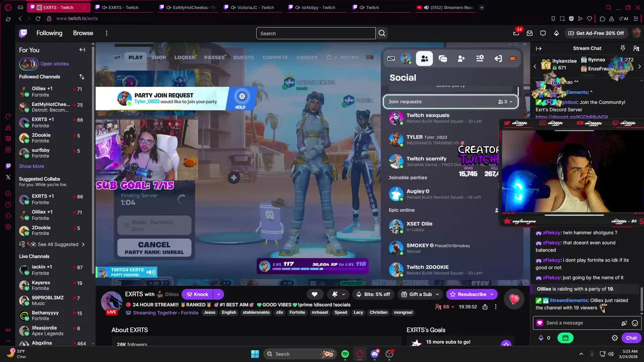Image resolution: width=644 pixels, height=362 pixels.
Task: Collapse the For You sidebar
Action: click(x=82, y=50)
